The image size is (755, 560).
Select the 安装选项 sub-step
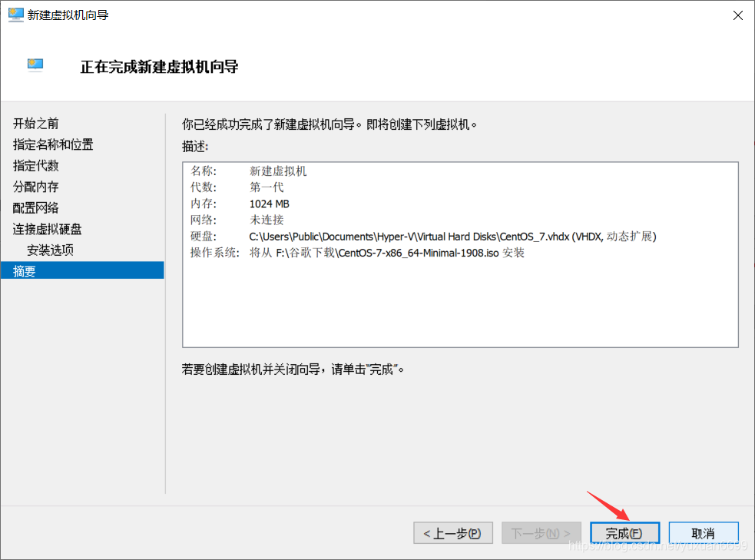click(50, 250)
